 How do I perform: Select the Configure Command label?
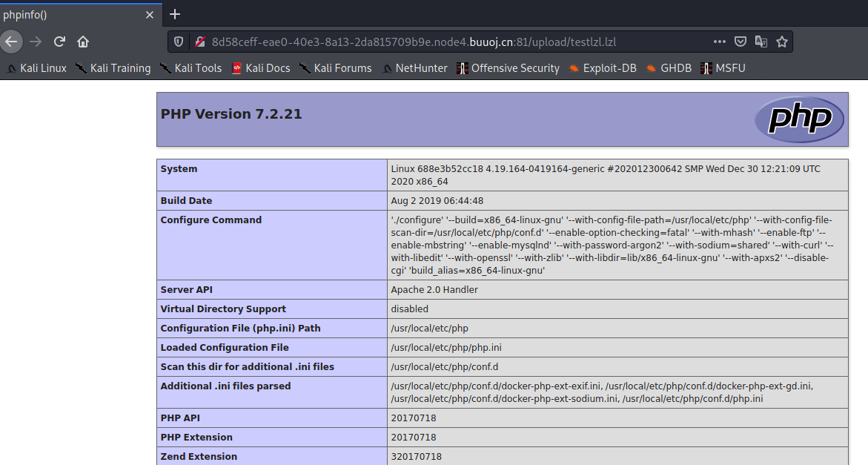pyautogui.click(x=211, y=220)
